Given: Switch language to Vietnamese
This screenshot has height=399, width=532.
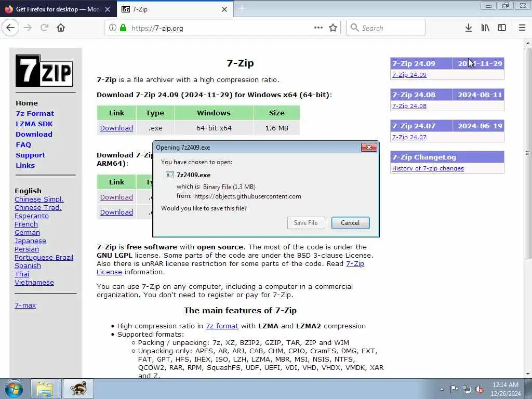Looking at the screenshot, I should pyautogui.click(x=34, y=282).
